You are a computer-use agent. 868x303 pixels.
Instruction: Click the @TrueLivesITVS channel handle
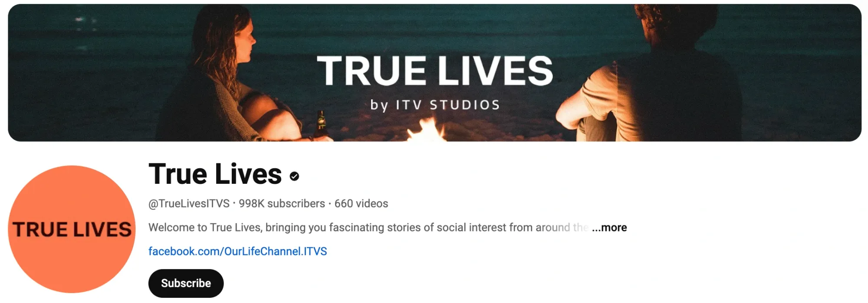point(189,203)
